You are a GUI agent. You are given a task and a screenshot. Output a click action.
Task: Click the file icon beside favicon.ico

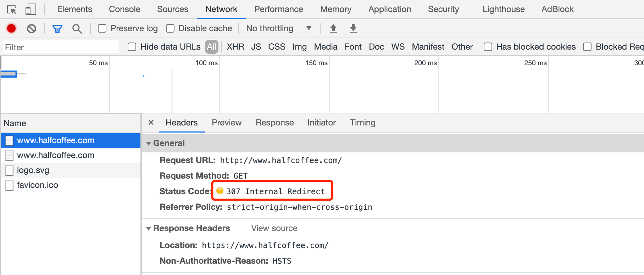click(9, 185)
